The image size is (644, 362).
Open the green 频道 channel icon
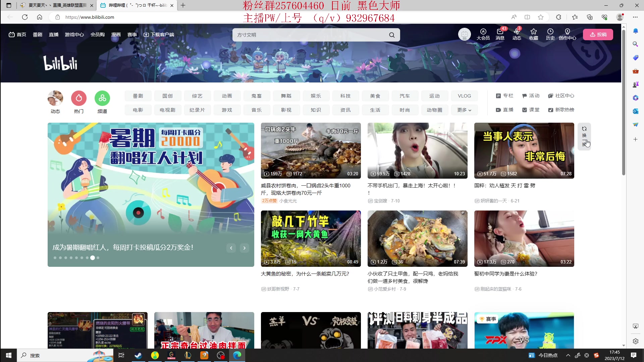click(x=102, y=98)
